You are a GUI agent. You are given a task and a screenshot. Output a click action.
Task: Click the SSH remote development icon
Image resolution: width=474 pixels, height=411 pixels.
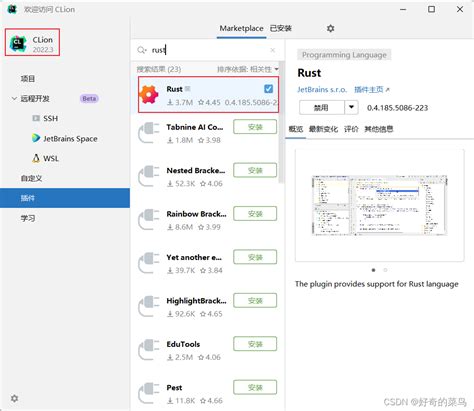(36, 118)
